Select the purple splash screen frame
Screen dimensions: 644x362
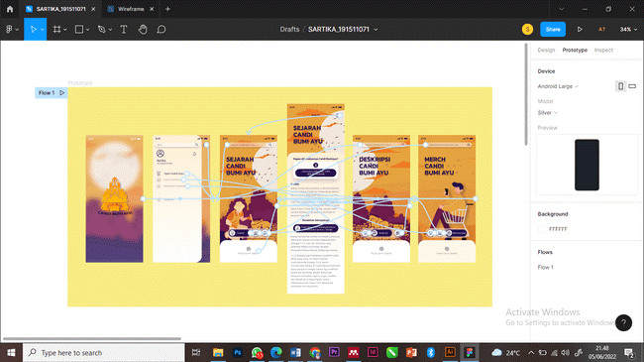[114, 198]
